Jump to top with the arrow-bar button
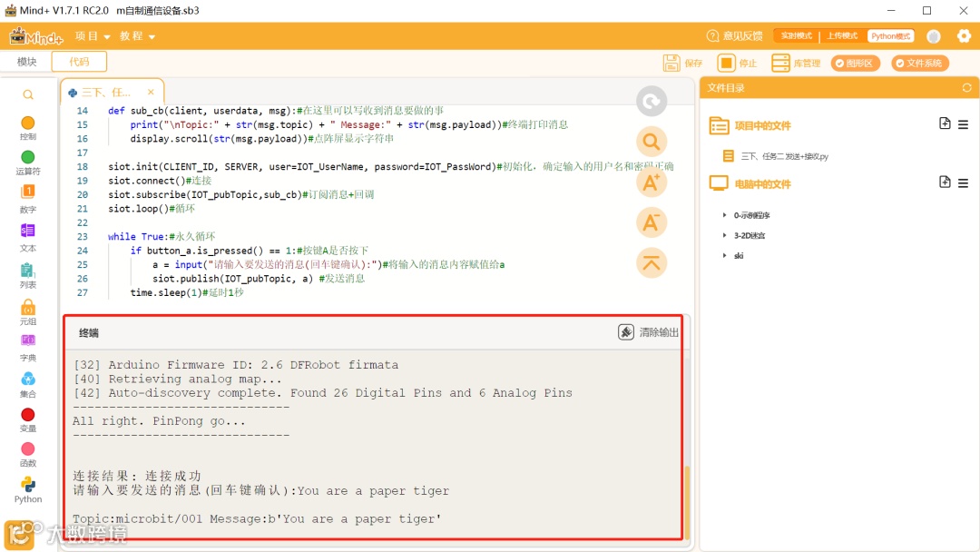 click(652, 263)
